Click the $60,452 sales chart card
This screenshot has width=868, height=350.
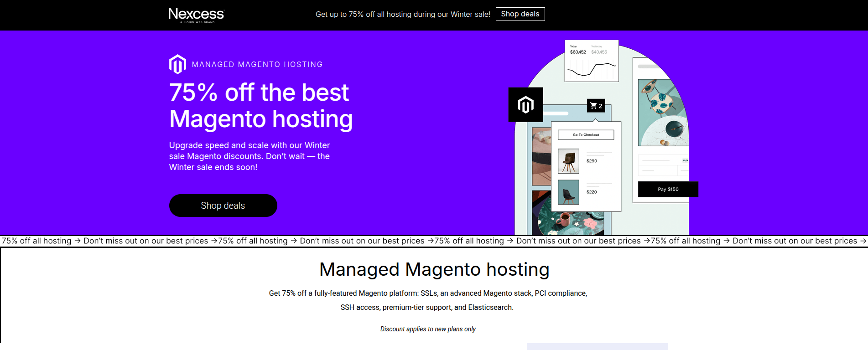592,61
